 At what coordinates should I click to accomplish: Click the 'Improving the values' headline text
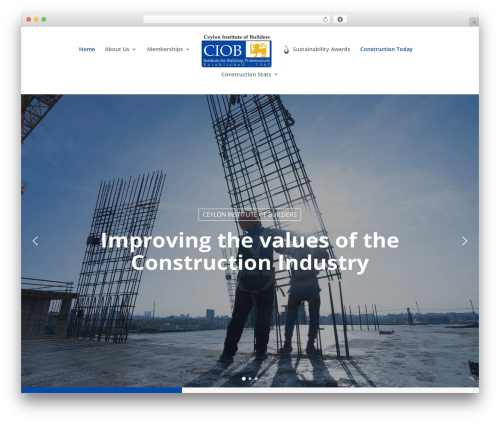[250, 252]
